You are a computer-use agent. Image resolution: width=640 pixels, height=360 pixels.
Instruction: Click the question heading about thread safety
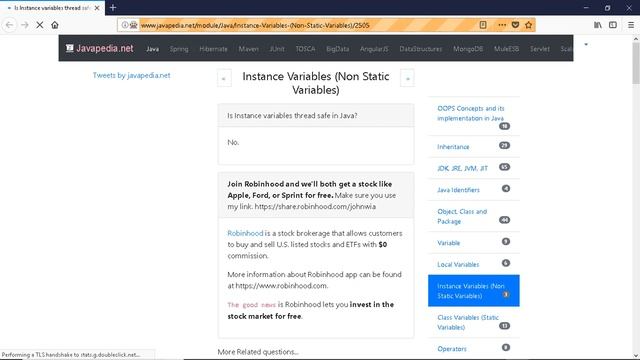click(x=292, y=116)
